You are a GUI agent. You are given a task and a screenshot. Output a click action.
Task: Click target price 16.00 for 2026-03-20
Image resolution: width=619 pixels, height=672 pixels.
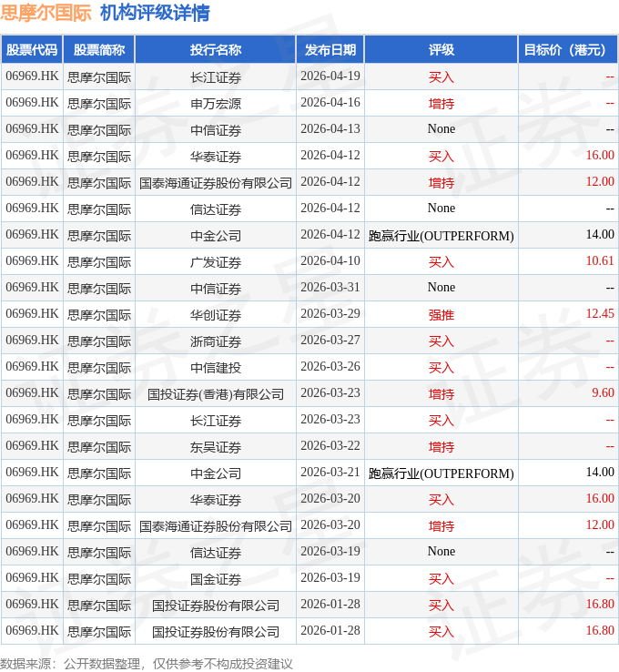click(600, 499)
